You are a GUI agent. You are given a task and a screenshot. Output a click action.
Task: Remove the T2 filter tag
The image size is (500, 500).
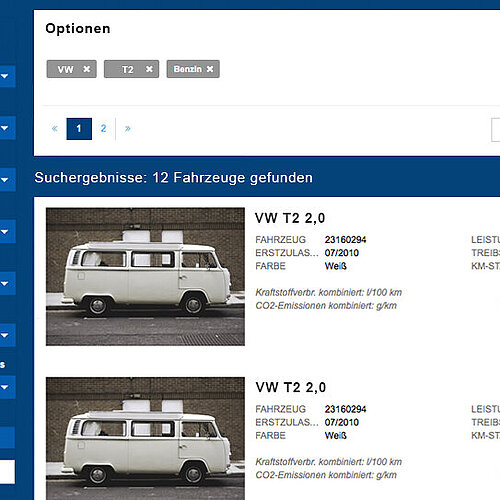click(149, 69)
